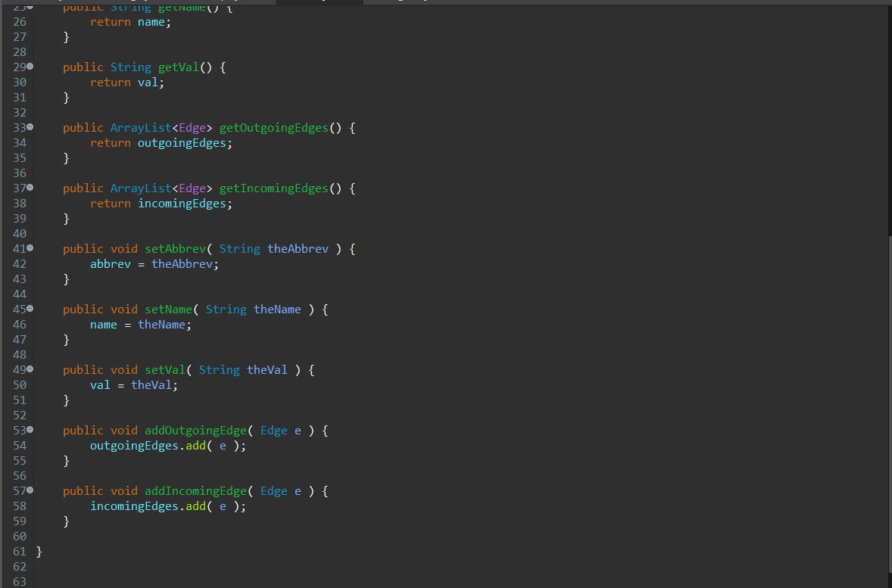Click the gutter beside line 30

coord(19,82)
